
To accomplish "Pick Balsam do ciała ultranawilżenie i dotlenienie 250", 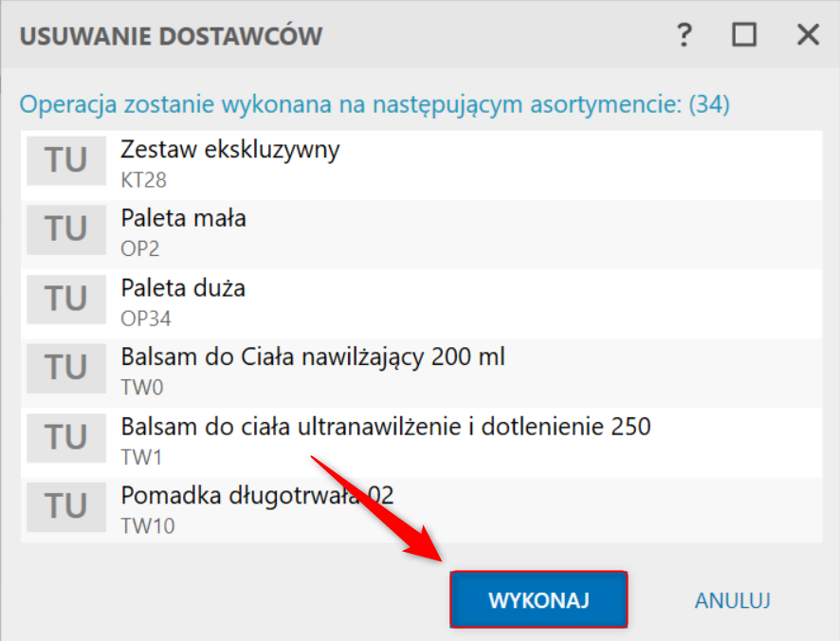I will click(x=421, y=442).
